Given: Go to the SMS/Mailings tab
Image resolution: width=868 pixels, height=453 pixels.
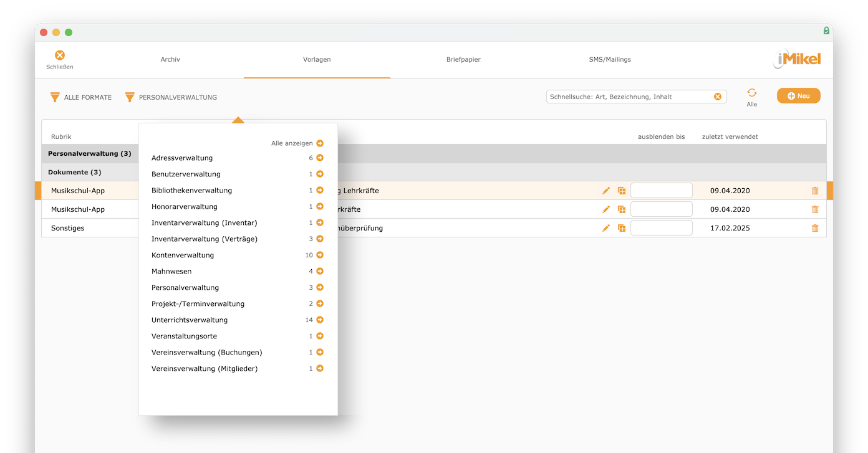Looking at the screenshot, I should [610, 60].
